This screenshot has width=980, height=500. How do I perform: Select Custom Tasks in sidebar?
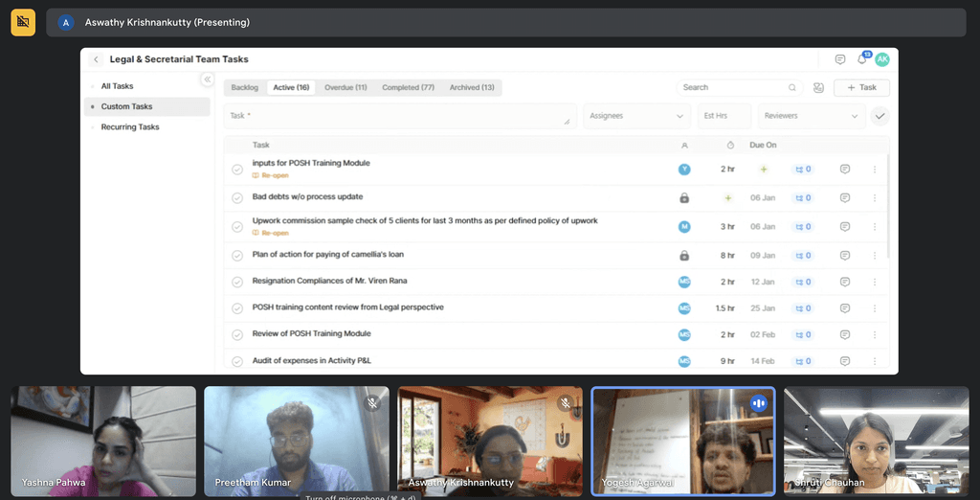[147, 106]
